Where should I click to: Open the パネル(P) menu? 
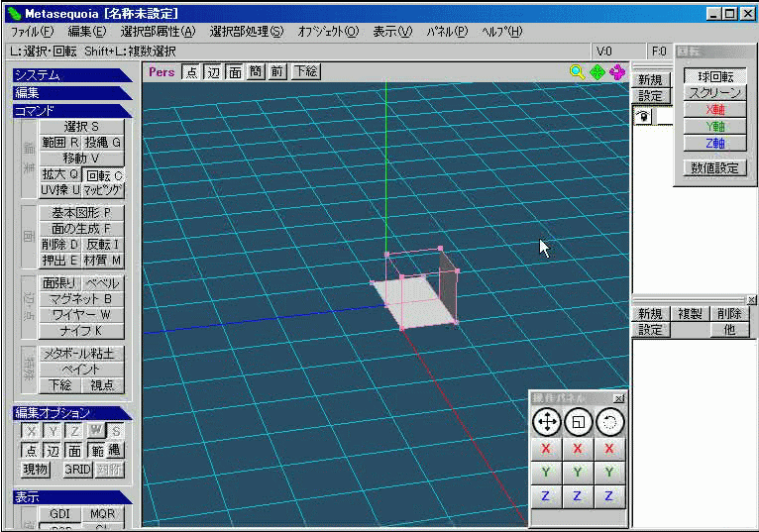(447, 32)
